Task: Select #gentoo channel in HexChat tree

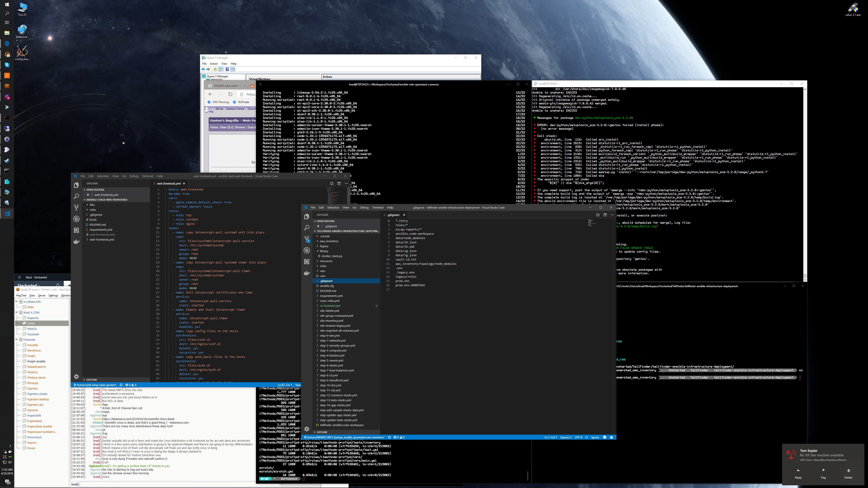Action: (32, 389)
